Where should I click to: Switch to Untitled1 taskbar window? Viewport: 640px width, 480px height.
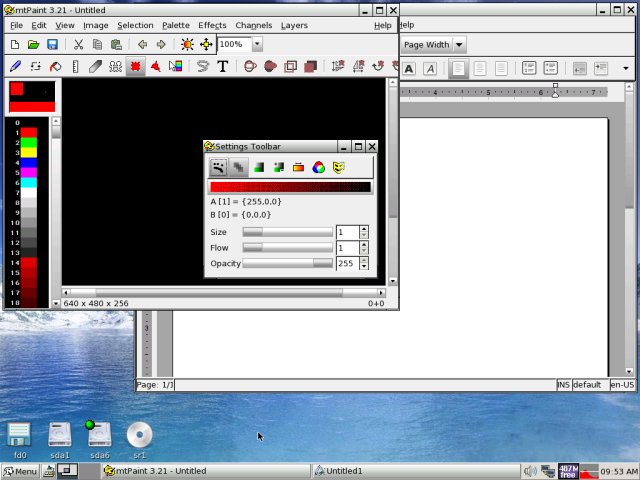click(x=345, y=471)
